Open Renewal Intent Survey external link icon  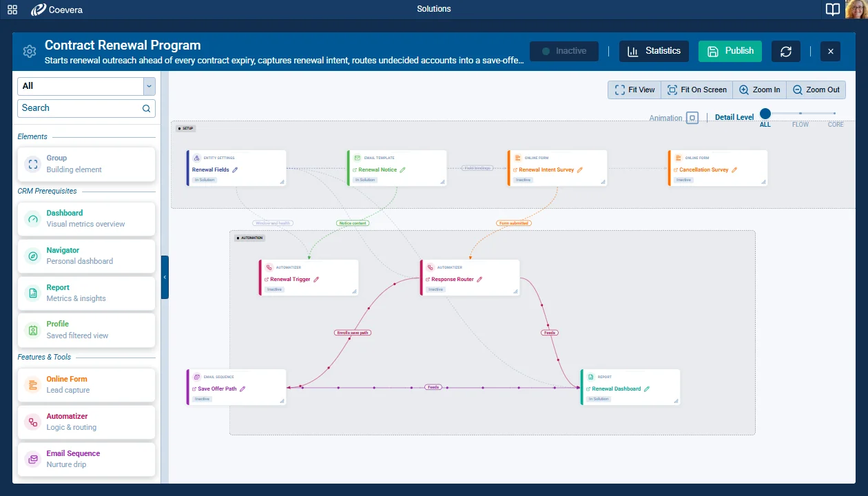(x=515, y=169)
